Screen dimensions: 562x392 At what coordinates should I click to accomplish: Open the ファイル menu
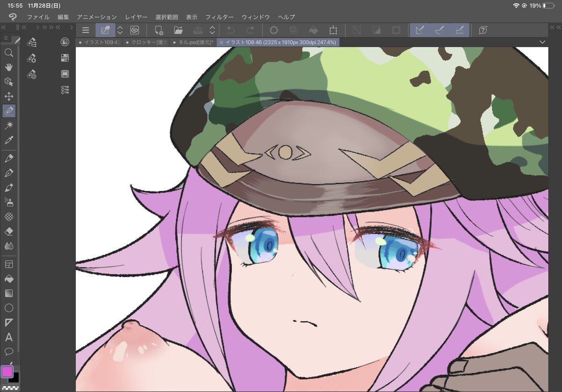pos(38,17)
